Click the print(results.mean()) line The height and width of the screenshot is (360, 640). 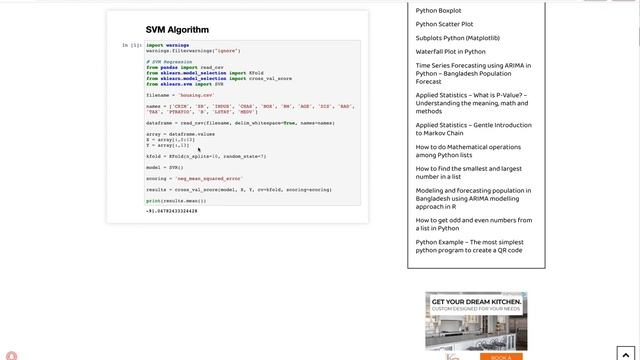[176, 201]
